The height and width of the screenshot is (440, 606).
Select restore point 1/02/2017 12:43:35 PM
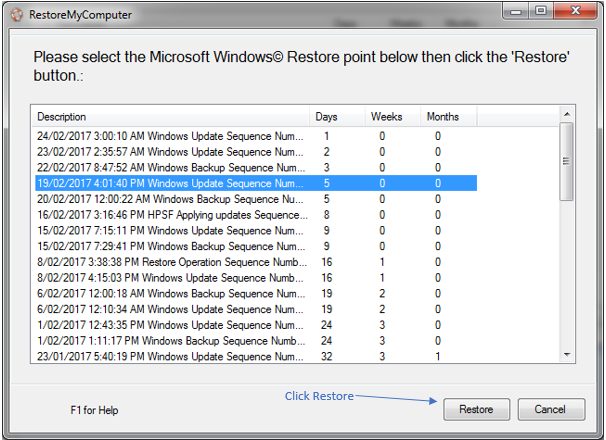[256, 325]
